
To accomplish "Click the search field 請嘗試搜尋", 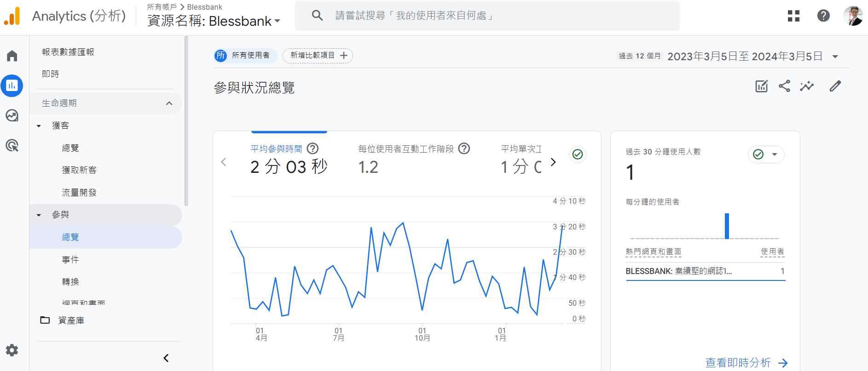I will point(487,16).
